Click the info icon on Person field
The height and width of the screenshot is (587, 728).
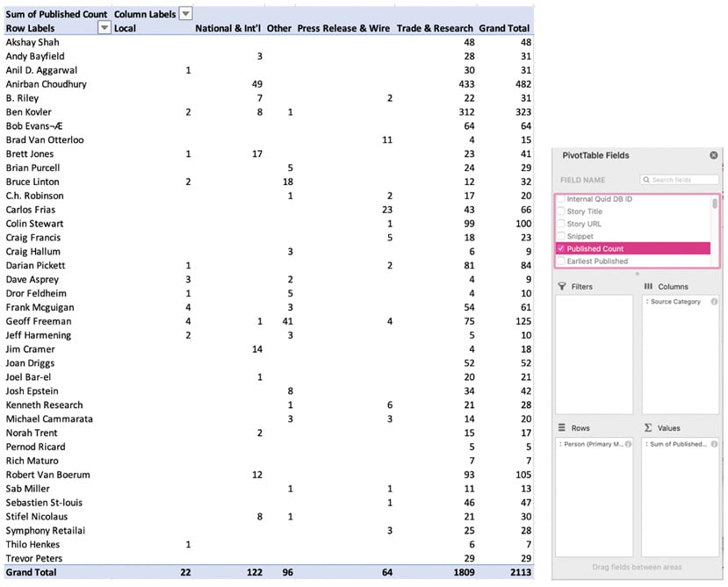tap(628, 444)
